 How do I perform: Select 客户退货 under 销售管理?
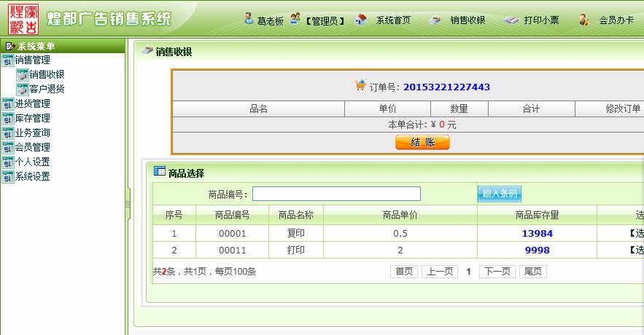tap(47, 89)
